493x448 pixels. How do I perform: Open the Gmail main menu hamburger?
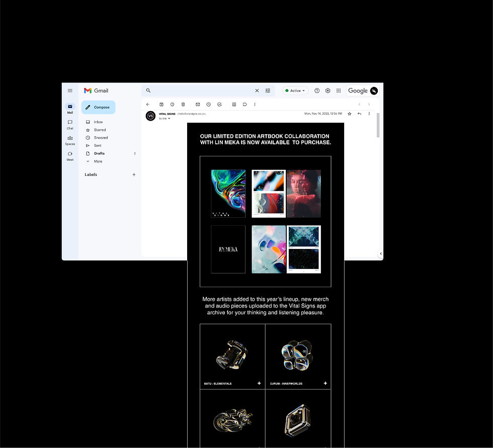tap(70, 91)
